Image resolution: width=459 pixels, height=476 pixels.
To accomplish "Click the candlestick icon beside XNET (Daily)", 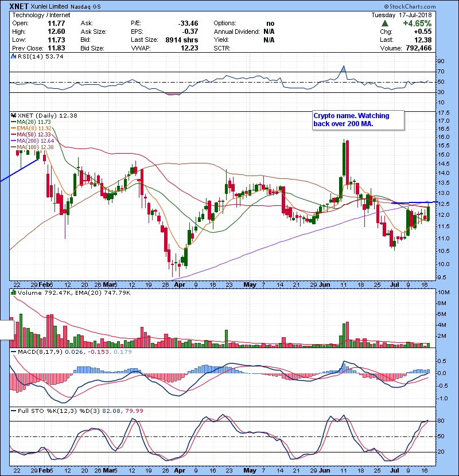I will point(13,115).
